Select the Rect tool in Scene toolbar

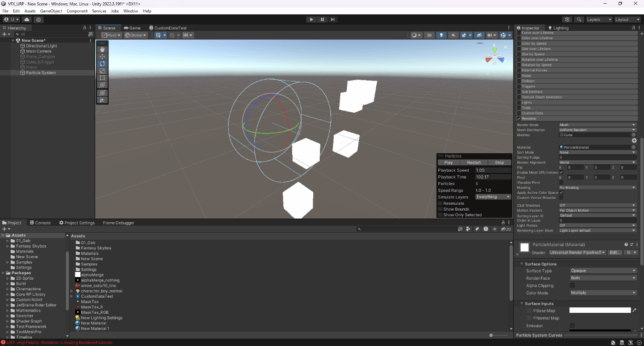(x=102, y=78)
